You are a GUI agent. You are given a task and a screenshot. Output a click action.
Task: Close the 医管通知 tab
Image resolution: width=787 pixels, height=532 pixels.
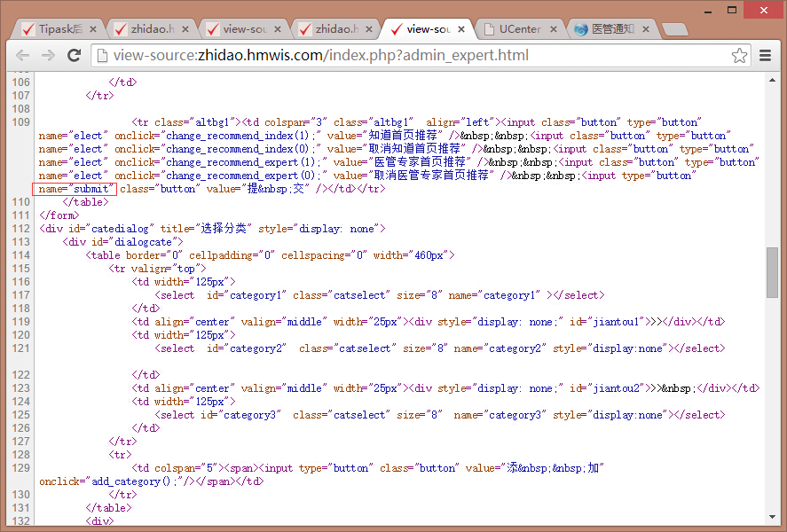pos(645,29)
